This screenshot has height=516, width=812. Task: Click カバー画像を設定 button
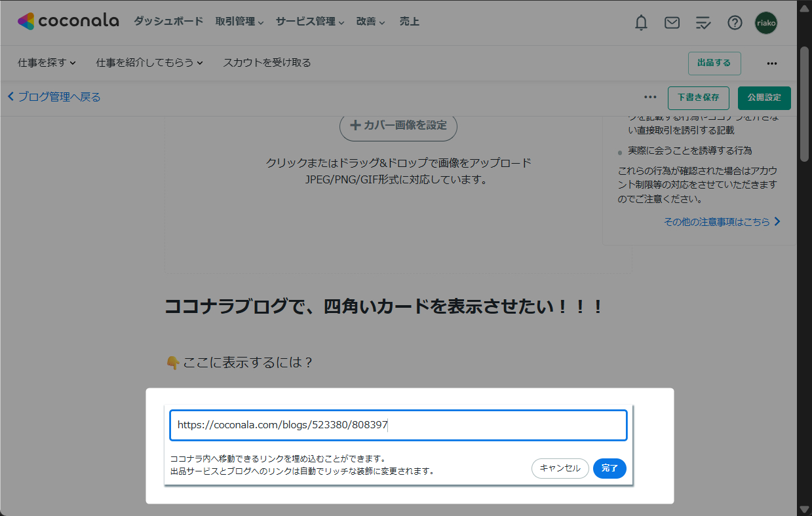point(398,126)
